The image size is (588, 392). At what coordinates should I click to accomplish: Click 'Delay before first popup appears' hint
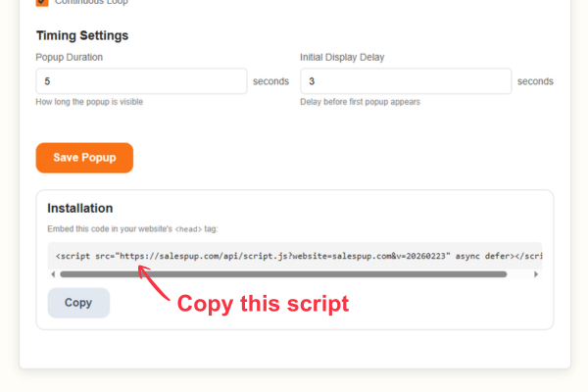click(x=360, y=102)
